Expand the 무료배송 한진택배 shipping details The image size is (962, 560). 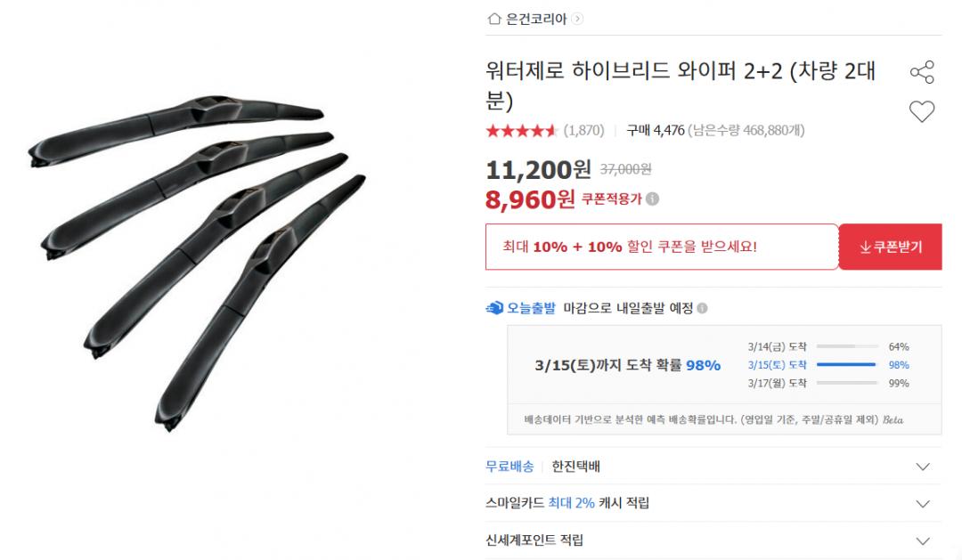[923, 467]
